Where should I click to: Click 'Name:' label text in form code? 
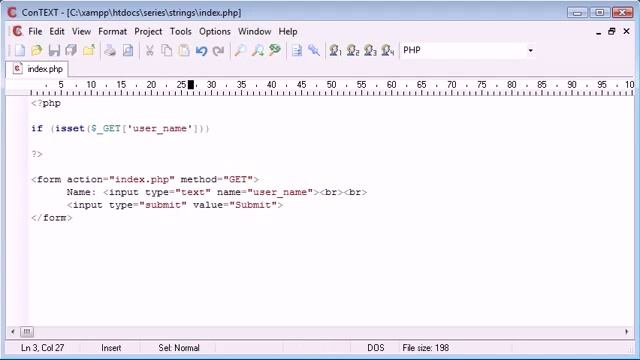click(x=82, y=192)
